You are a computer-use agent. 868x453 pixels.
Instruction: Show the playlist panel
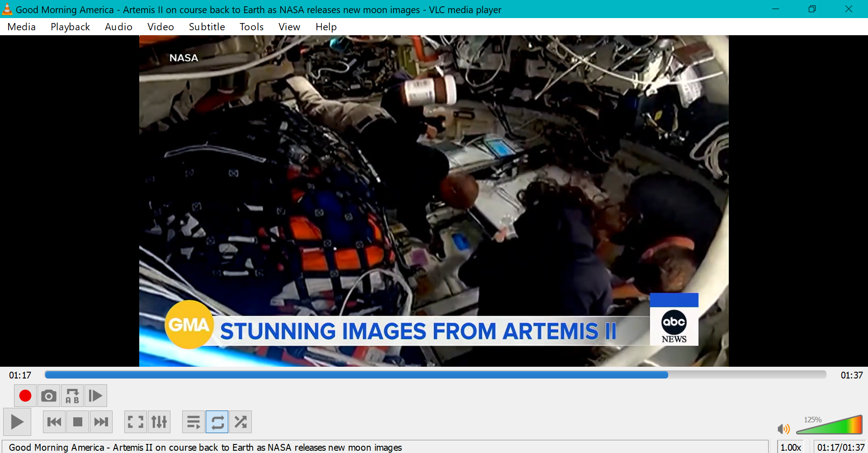pyautogui.click(x=193, y=422)
